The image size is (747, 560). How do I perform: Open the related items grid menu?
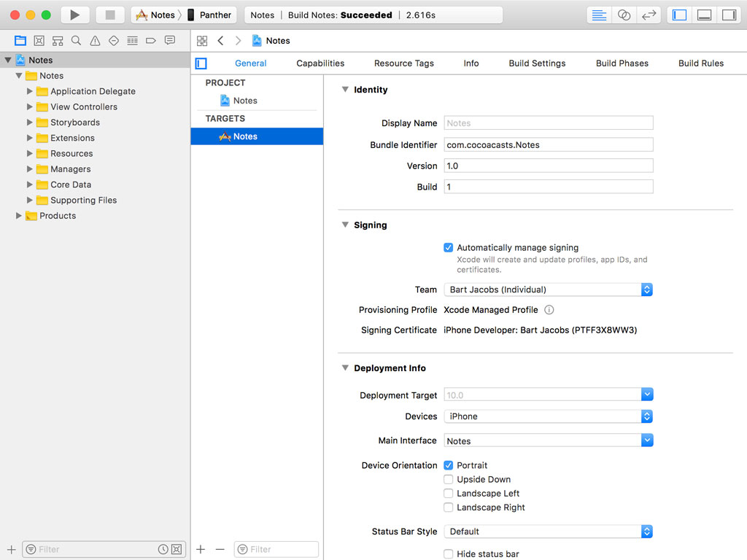click(x=202, y=41)
